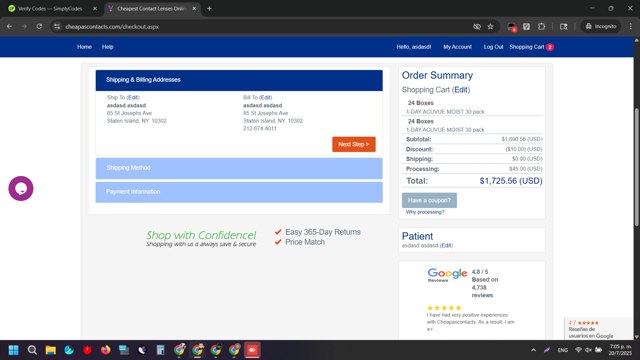Close the Cheapest Contact Lenses tab
The width and height of the screenshot is (640, 360).
(194, 9)
